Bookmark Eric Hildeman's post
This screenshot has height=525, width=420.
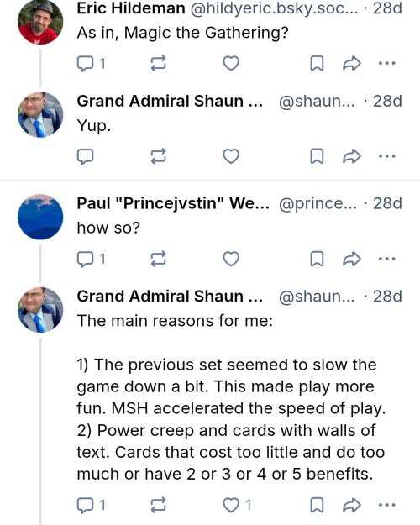coord(317,63)
